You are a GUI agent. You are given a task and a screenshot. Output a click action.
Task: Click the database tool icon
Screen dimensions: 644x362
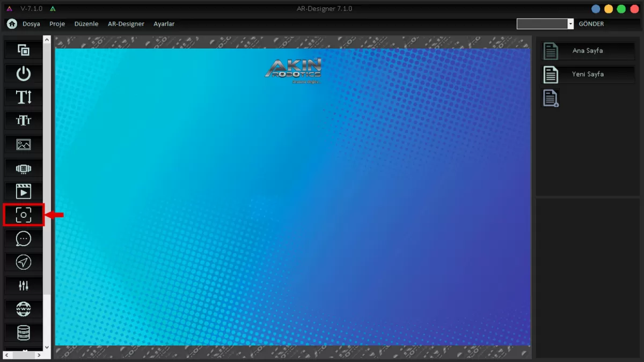pos(24,333)
